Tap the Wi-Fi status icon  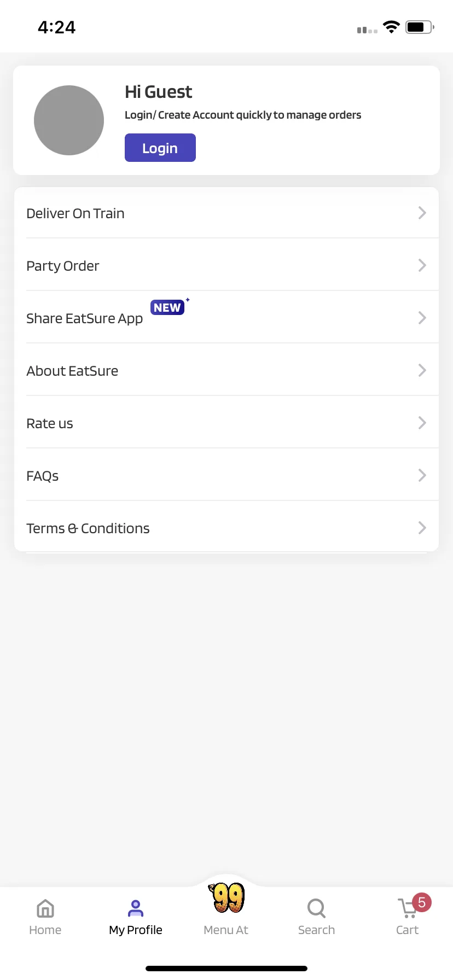tap(391, 27)
